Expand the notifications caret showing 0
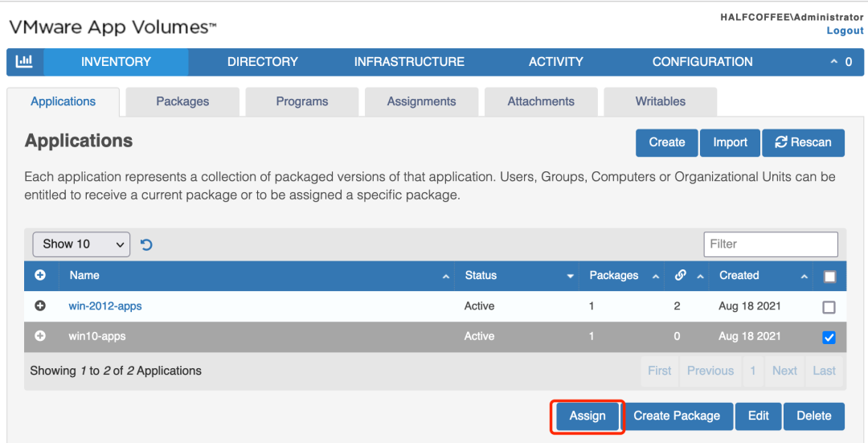 pyautogui.click(x=841, y=62)
